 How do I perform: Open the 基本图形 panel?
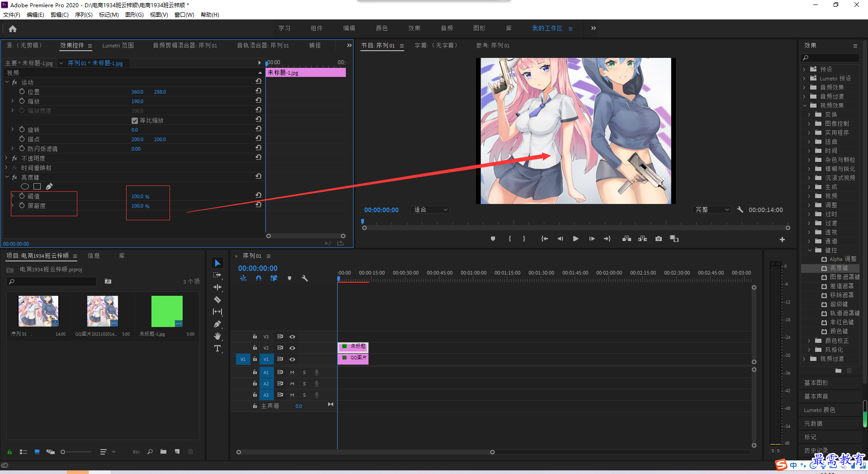point(816,383)
